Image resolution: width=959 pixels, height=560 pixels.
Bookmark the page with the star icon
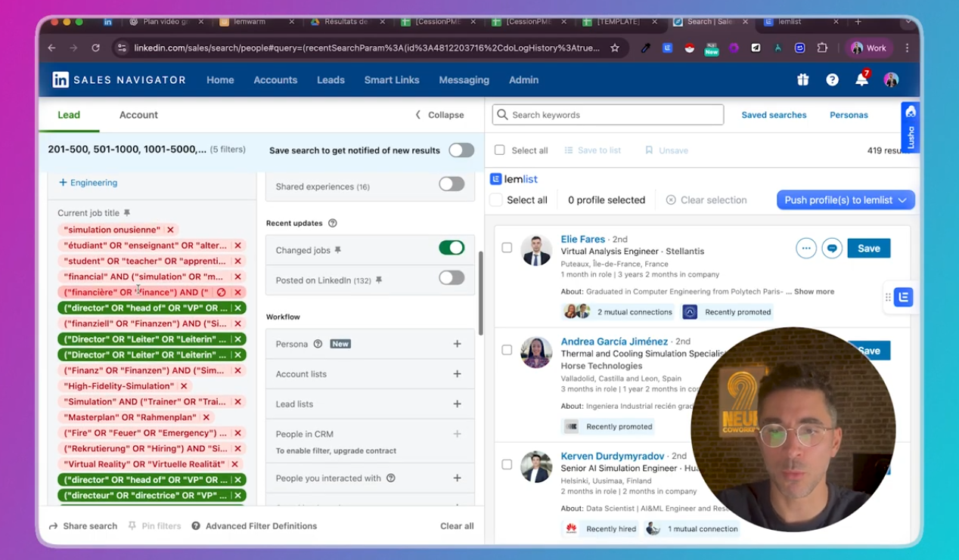[615, 48]
